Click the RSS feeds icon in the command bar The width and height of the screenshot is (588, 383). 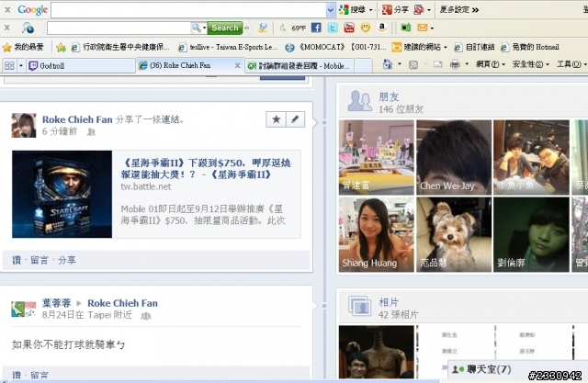413,65
